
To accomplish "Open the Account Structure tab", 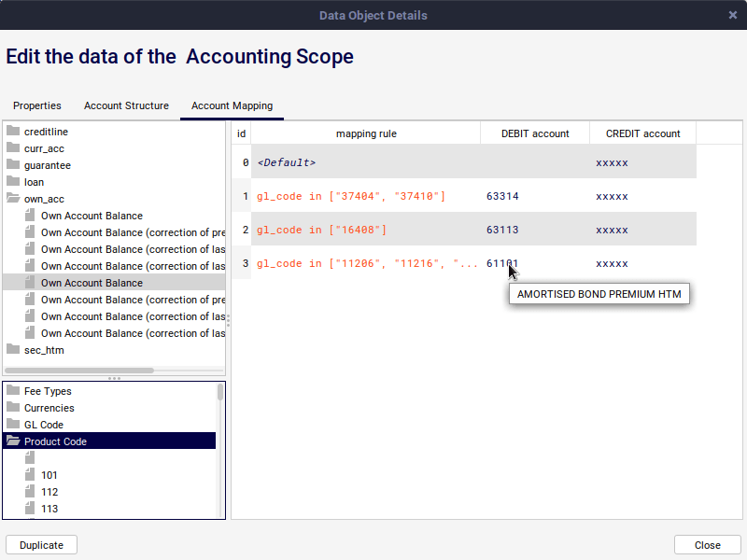I will (x=126, y=105).
